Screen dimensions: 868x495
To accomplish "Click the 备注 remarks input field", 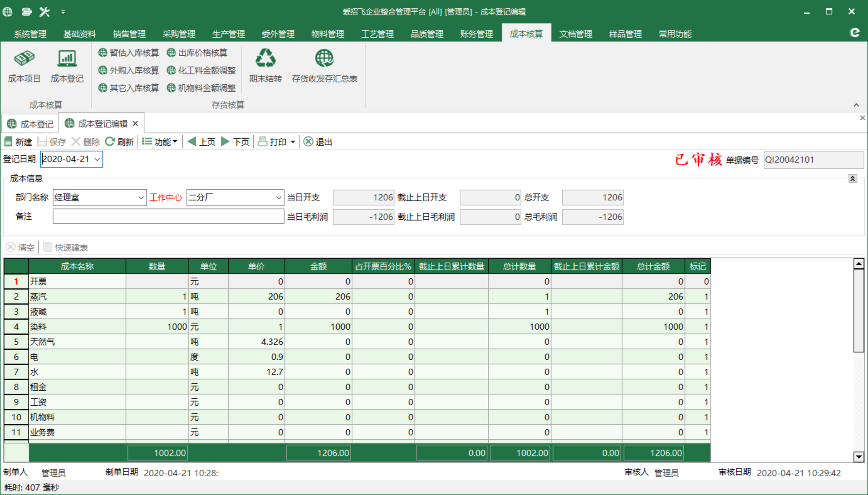I will (168, 216).
